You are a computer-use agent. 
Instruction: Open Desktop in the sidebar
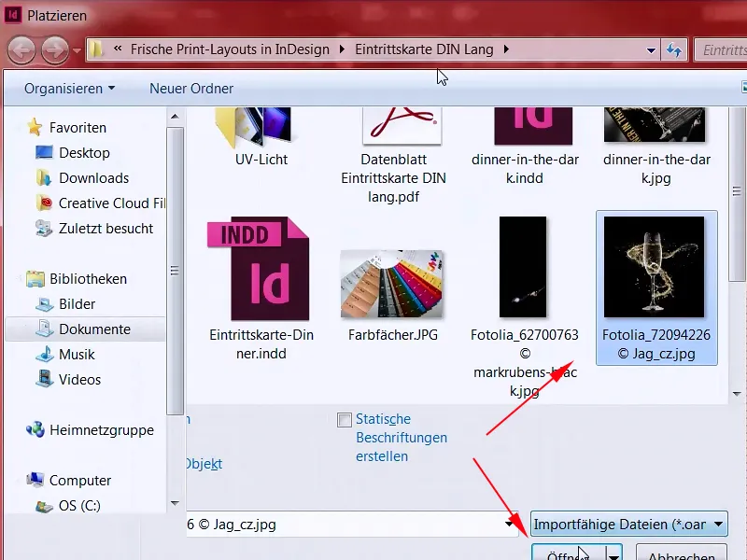click(84, 153)
